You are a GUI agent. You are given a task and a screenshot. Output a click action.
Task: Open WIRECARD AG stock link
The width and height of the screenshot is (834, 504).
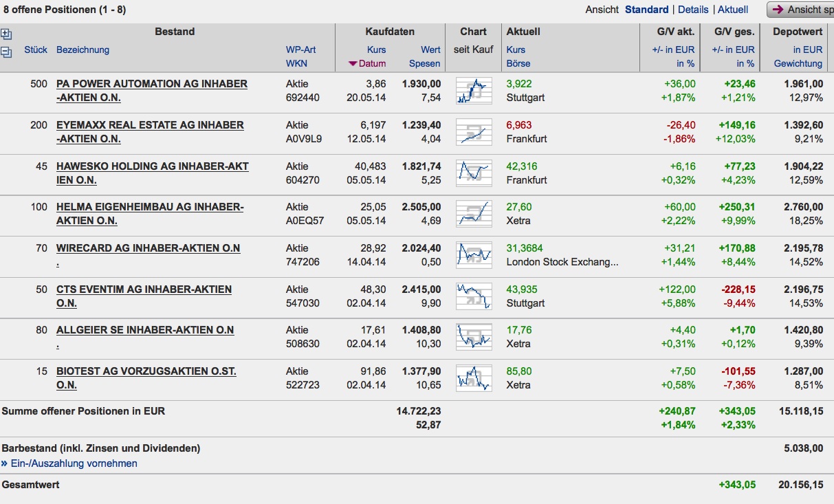148,248
